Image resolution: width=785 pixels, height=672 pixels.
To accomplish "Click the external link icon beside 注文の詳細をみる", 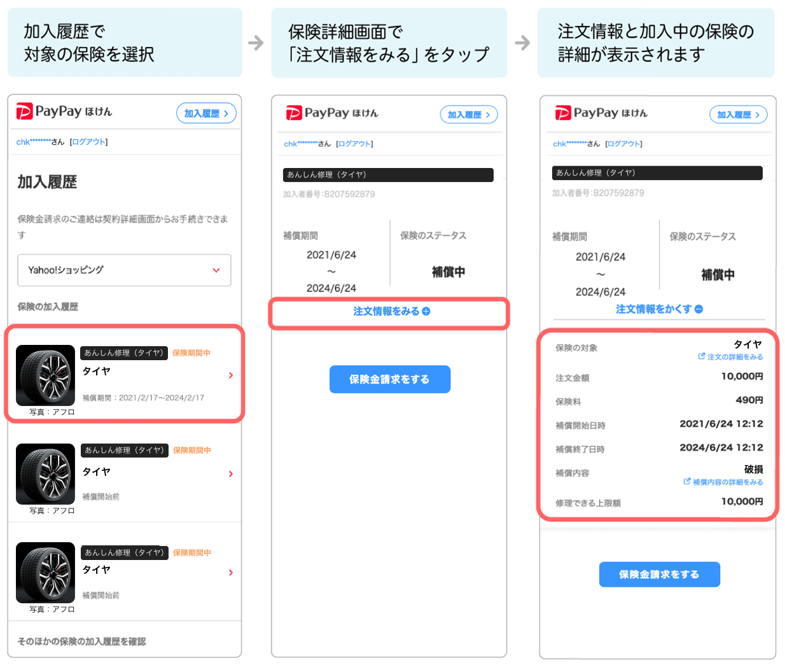I will (702, 357).
